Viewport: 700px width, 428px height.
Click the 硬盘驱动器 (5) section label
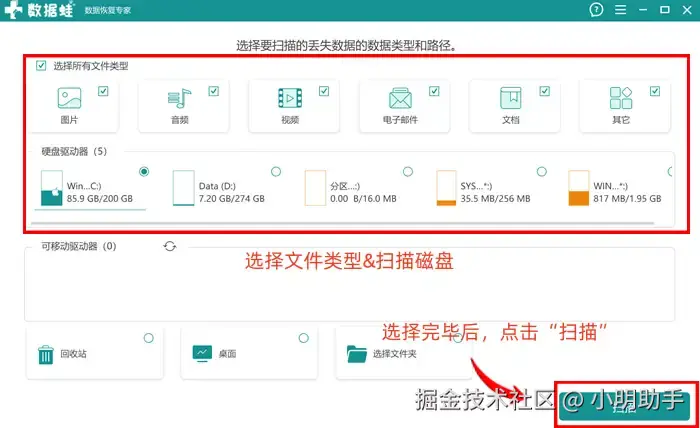(x=74, y=152)
